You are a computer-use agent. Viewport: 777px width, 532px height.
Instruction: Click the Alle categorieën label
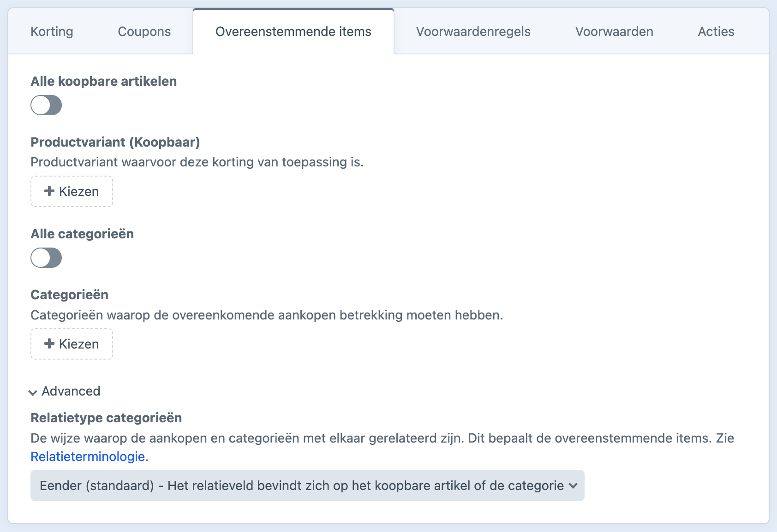pos(82,234)
